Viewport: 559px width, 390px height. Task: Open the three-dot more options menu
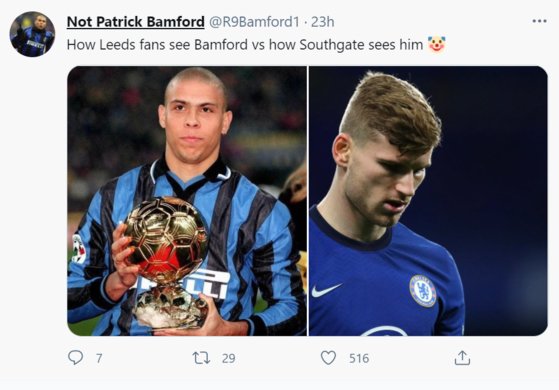(539, 21)
